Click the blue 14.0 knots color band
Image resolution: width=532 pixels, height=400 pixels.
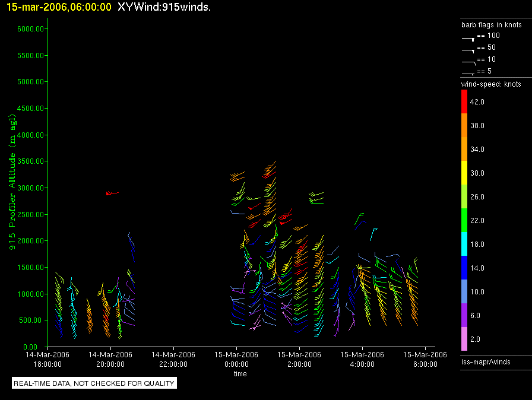pyautogui.click(x=464, y=268)
